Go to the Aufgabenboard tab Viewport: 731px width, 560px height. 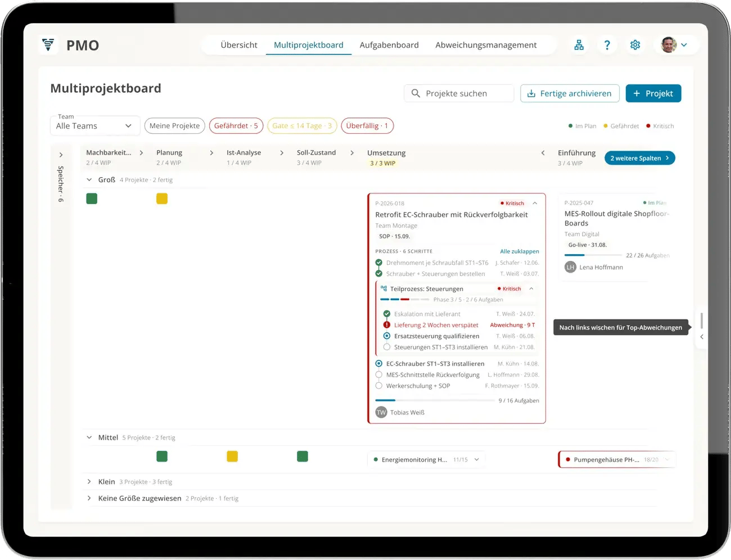click(x=389, y=45)
